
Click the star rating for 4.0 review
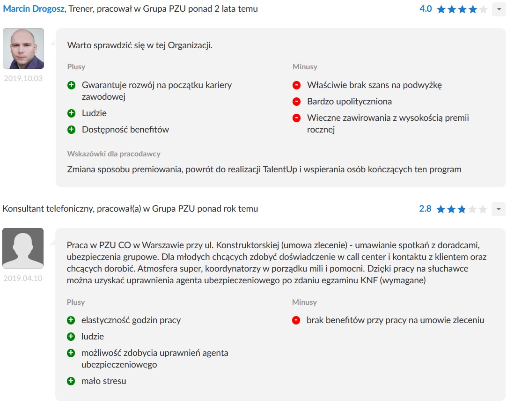462,9
